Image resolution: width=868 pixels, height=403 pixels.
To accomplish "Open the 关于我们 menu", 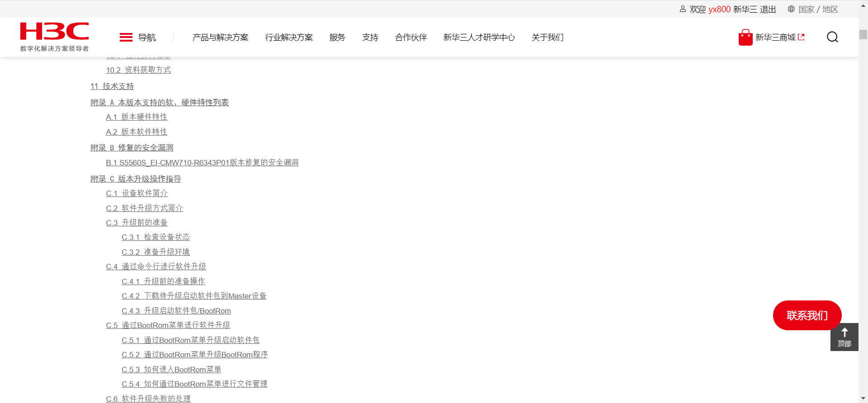I will pos(547,37).
